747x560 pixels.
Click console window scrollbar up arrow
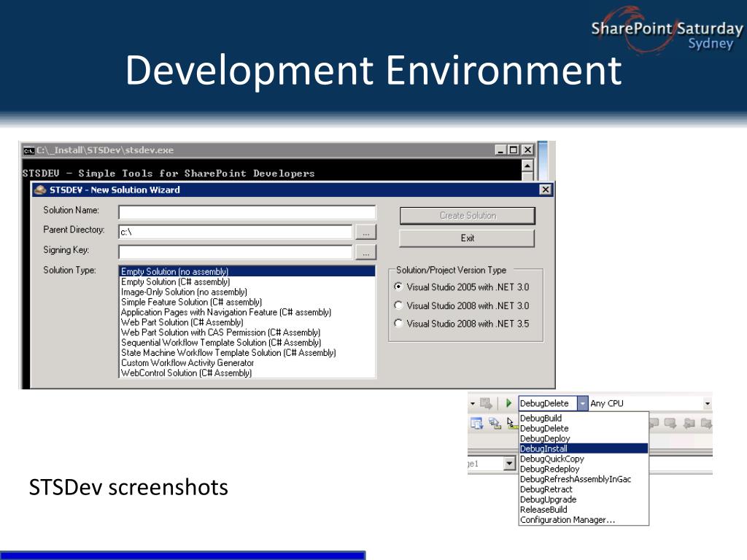527,166
